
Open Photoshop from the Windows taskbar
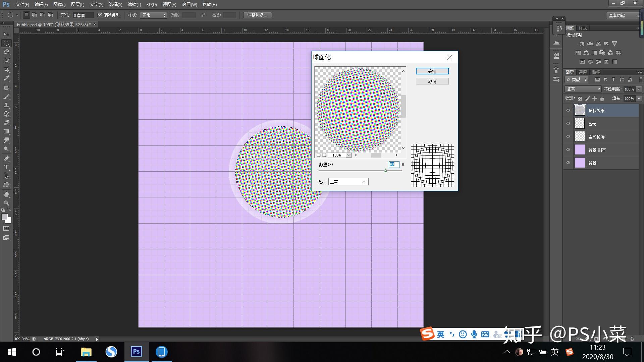click(x=136, y=352)
